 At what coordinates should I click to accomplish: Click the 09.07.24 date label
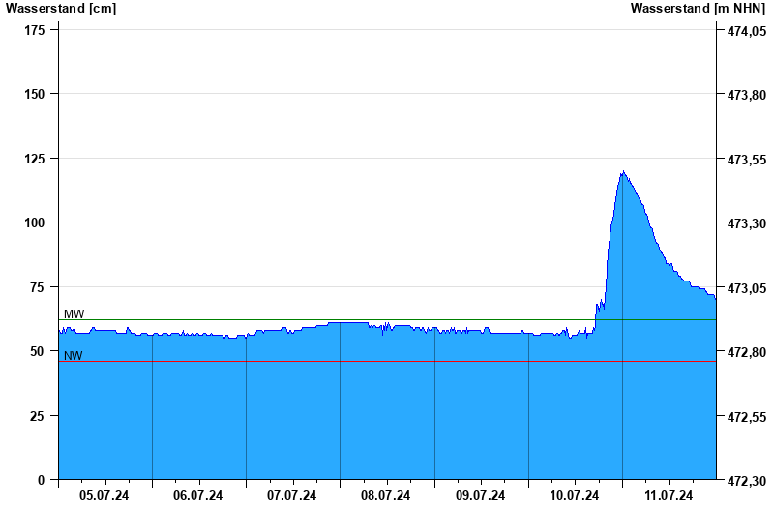tap(480, 495)
